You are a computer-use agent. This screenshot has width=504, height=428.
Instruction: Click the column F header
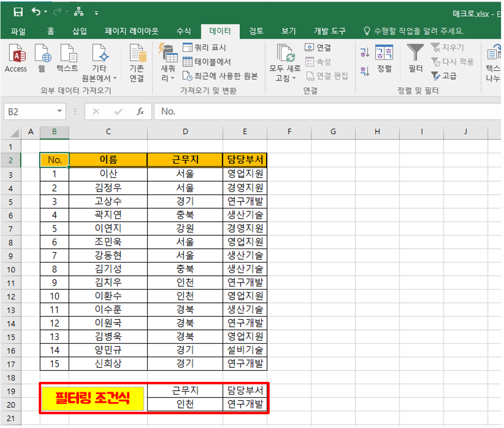[x=289, y=132]
